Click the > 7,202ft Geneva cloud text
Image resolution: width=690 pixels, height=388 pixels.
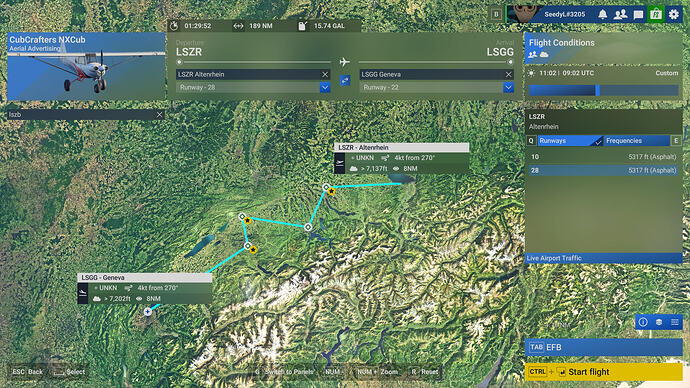[x=117, y=299]
